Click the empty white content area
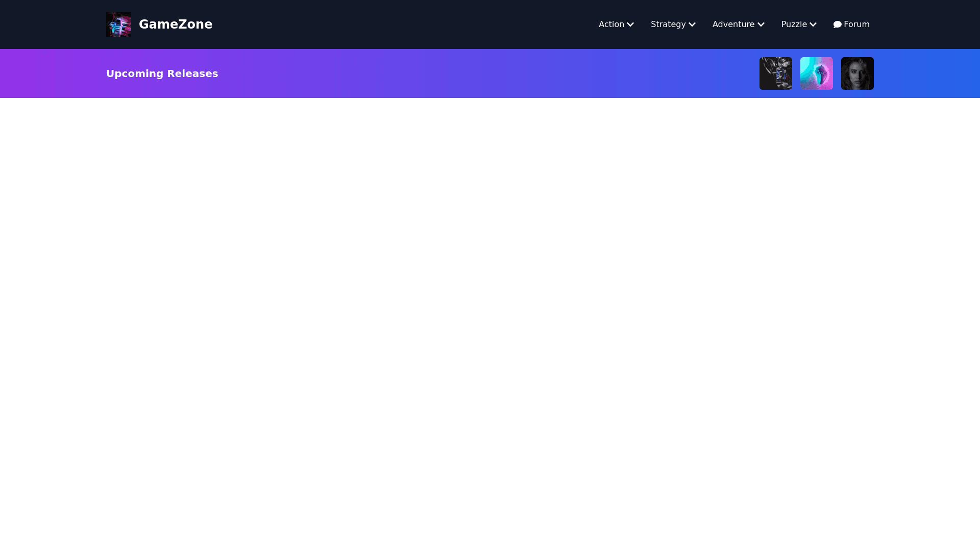The height and width of the screenshot is (551, 980). [490, 316]
